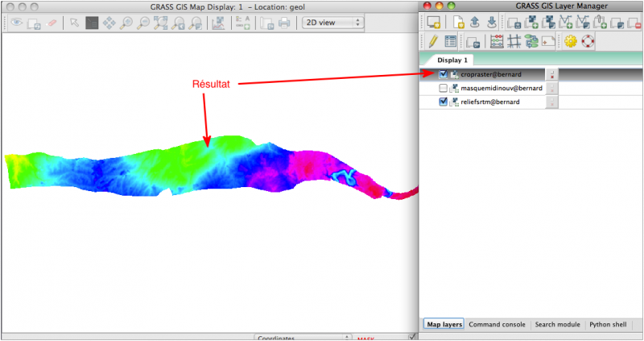Switch to the Command console tab
The width and height of the screenshot is (644, 341).
tap(497, 324)
